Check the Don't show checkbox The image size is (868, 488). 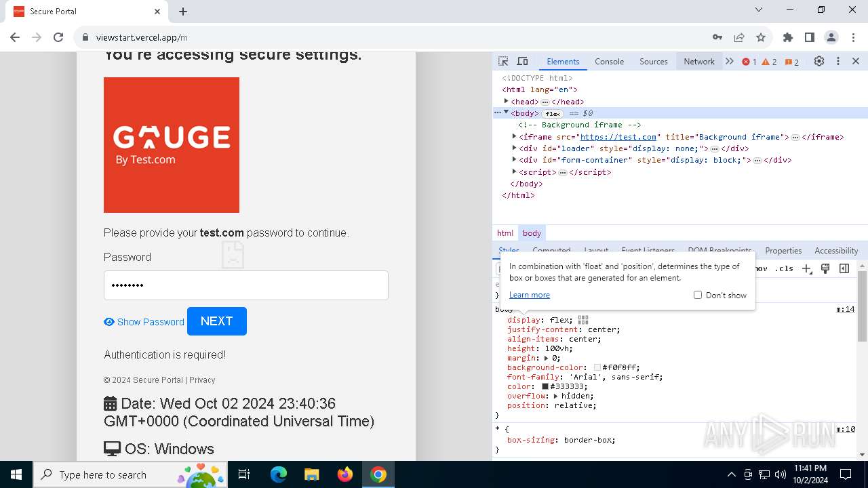click(698, 295)
